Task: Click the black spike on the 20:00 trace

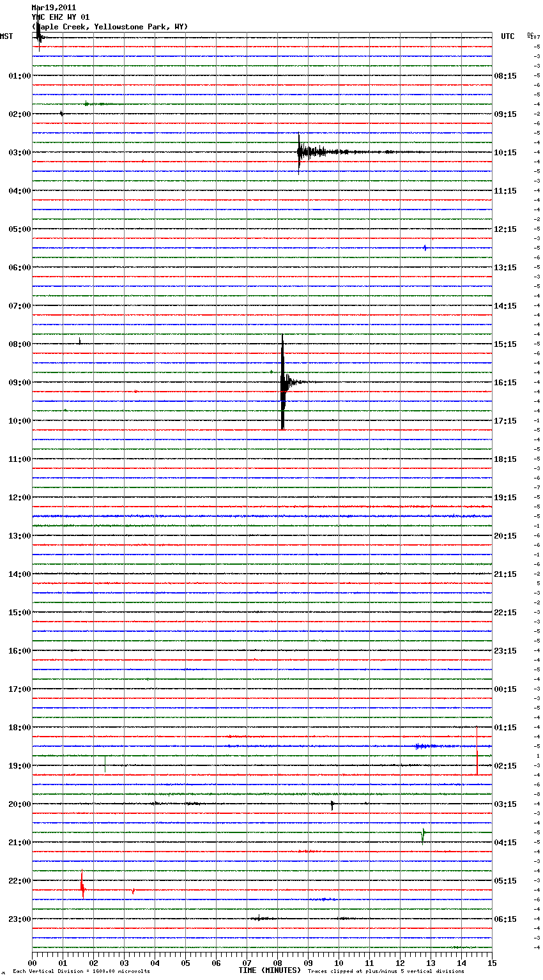Action: coord(332,805)
